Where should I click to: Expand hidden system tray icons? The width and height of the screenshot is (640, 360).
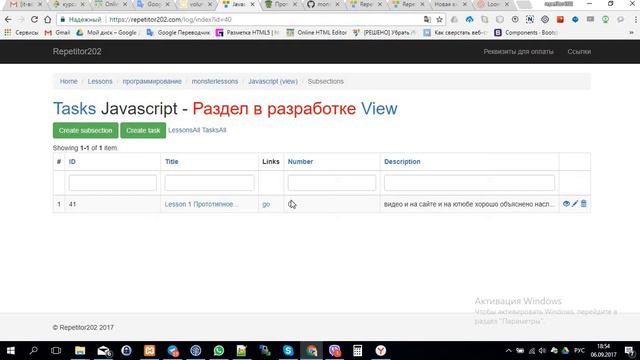tap(509, 351)
